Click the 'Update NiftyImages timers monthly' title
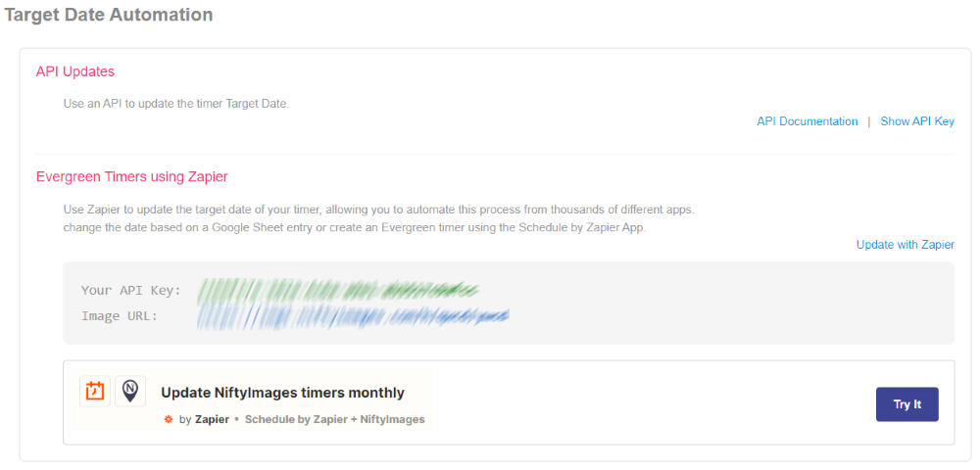The height and width of the screenshot is (470, 980). coord(282,393)
